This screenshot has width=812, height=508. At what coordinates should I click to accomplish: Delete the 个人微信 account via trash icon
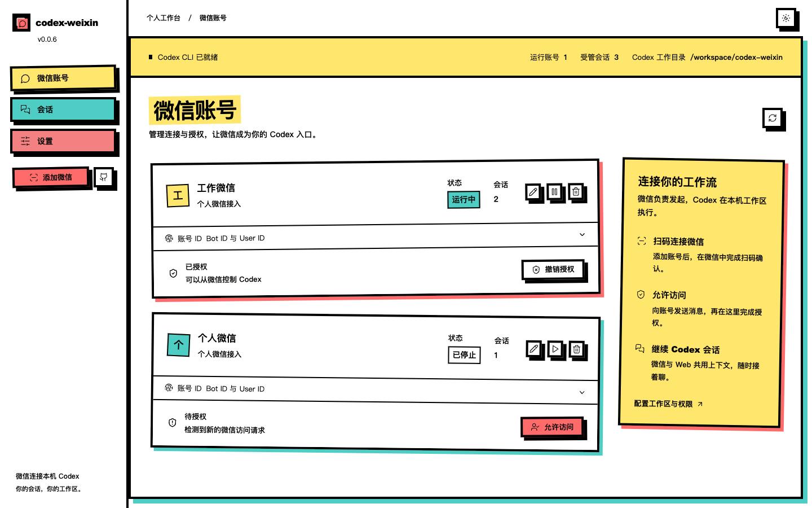coord(577,349)
